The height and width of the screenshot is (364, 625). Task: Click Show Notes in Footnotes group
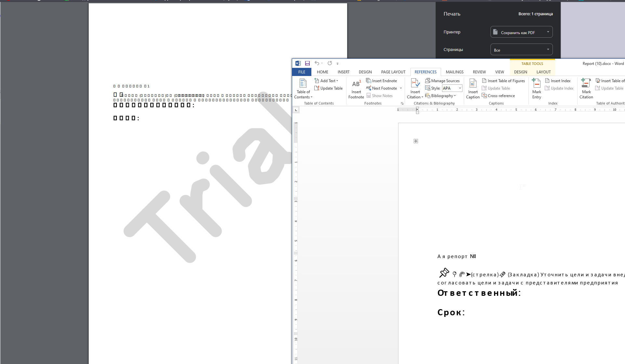(380, 96)
